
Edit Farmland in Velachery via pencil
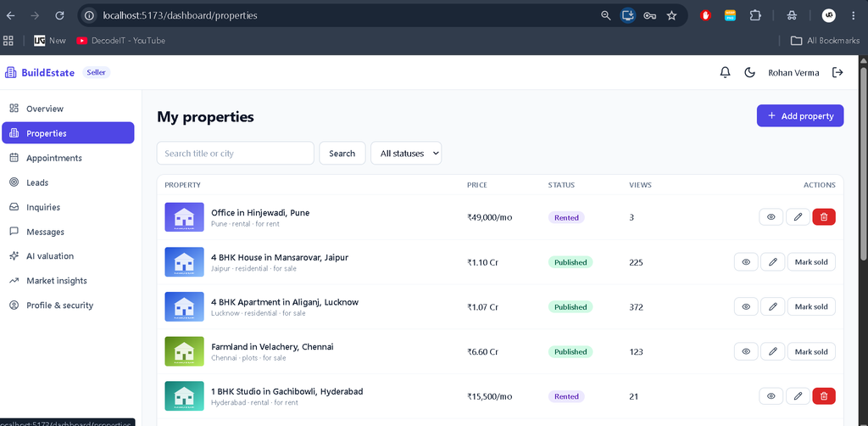(773, 351)
